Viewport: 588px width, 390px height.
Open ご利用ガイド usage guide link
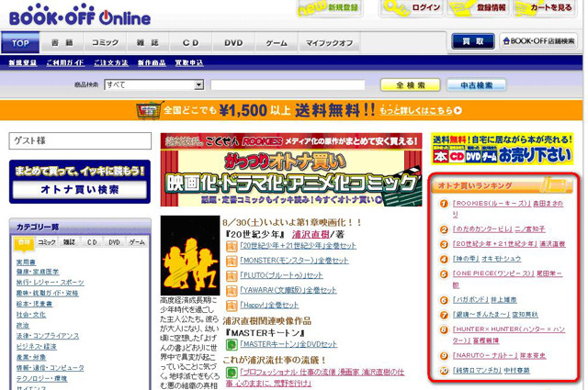click(65, 62)
